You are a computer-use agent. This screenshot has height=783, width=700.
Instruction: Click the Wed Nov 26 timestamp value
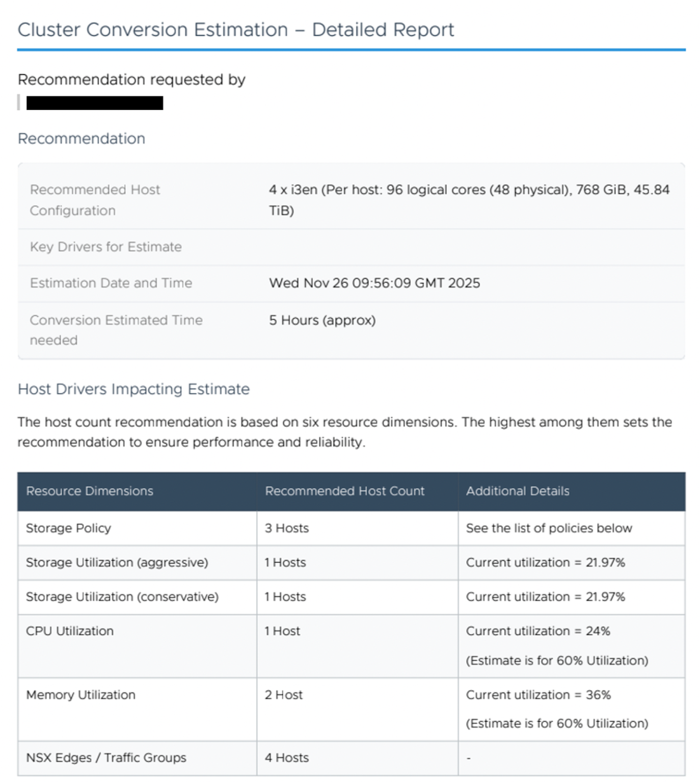[x=374, y=283]
